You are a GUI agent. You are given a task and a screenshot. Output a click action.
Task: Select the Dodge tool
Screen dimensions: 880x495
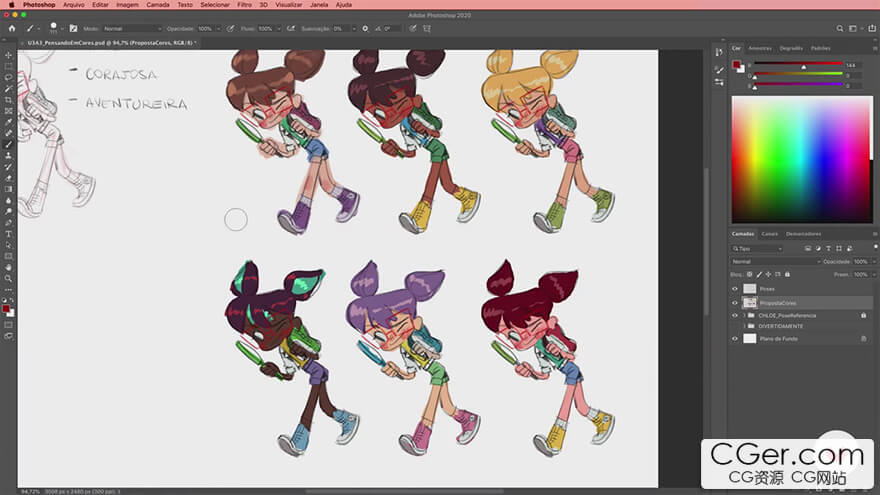[x=8, y=212]
